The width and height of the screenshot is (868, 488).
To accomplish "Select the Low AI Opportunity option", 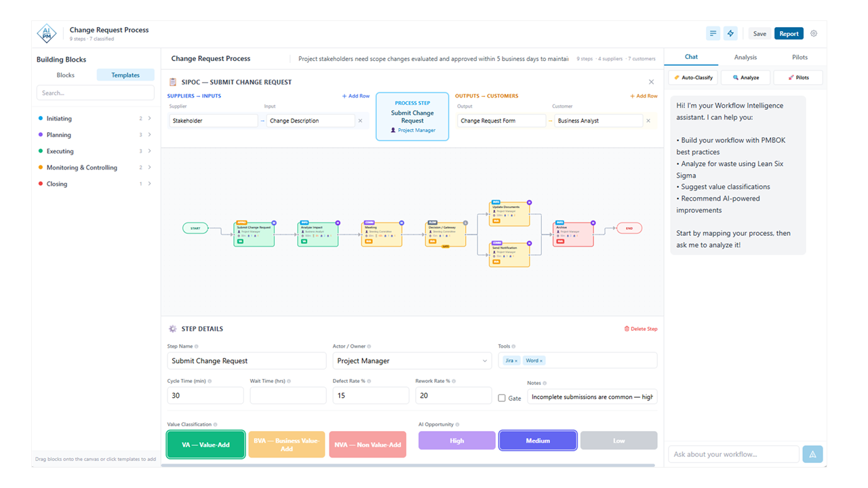I will (618, 440).
